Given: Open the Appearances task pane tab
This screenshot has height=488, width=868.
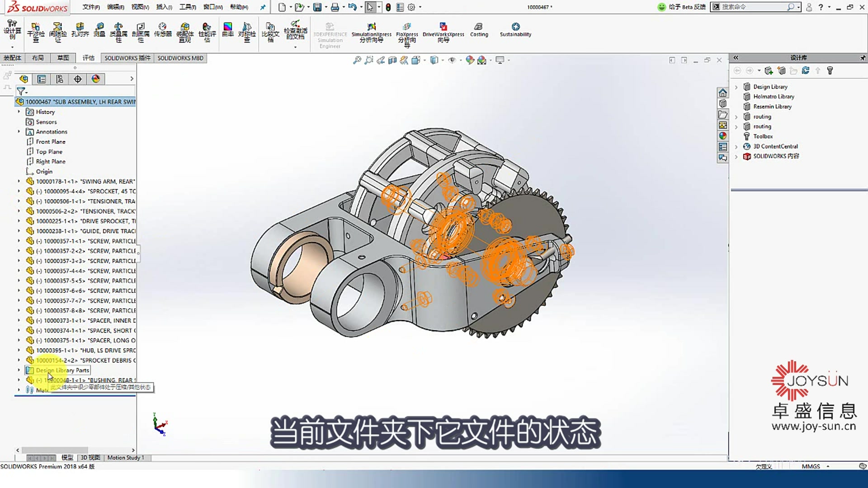Looking at the screenshot, I should [x=722, y=136].
